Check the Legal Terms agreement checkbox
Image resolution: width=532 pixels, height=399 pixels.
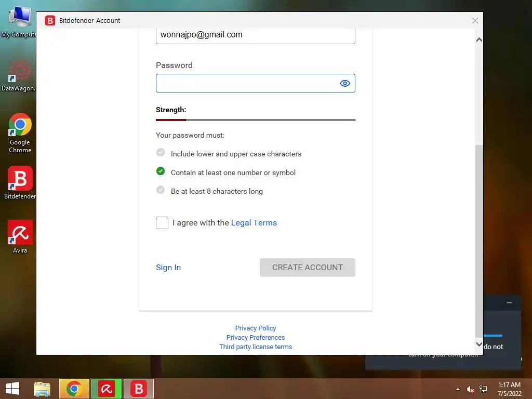[x=162, y=223]
